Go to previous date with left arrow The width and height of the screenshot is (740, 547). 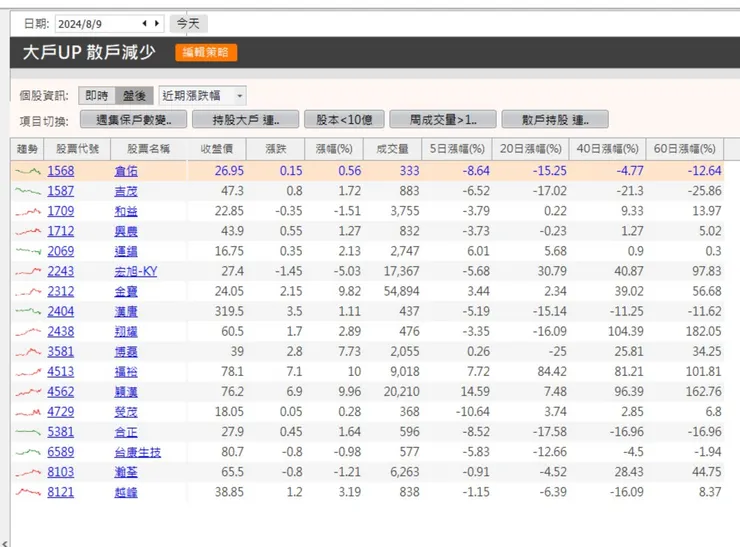click(144, 23)
